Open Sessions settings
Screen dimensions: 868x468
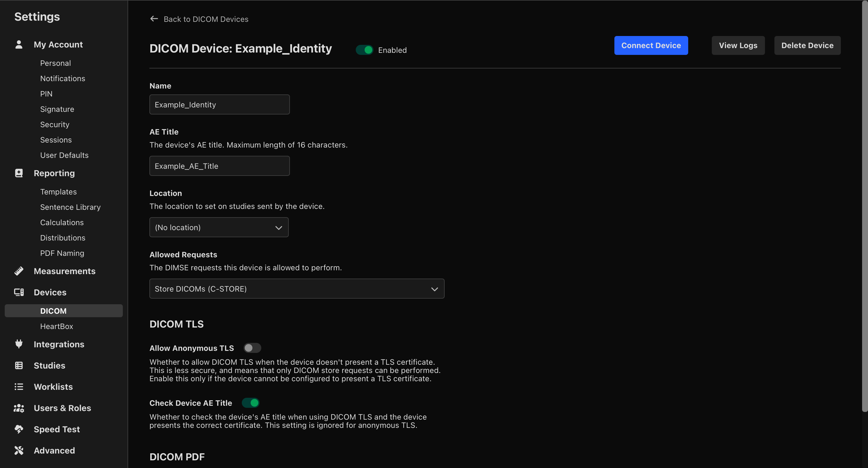pyautogui.click(x=56, y=140)
